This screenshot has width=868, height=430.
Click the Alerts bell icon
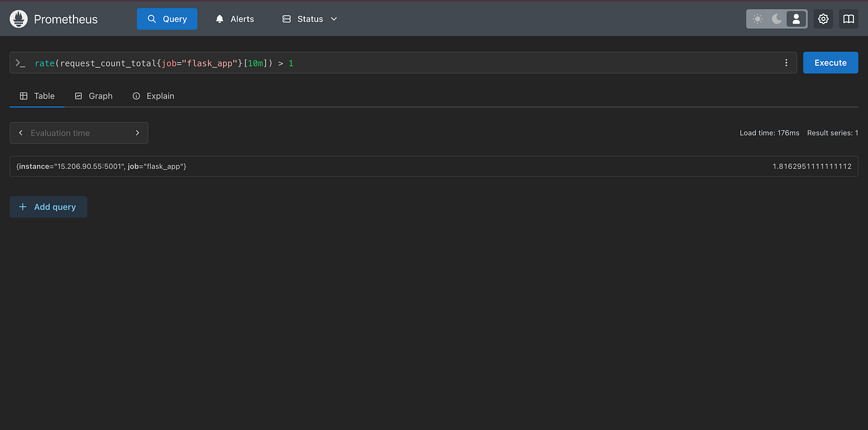pos(218,19)
